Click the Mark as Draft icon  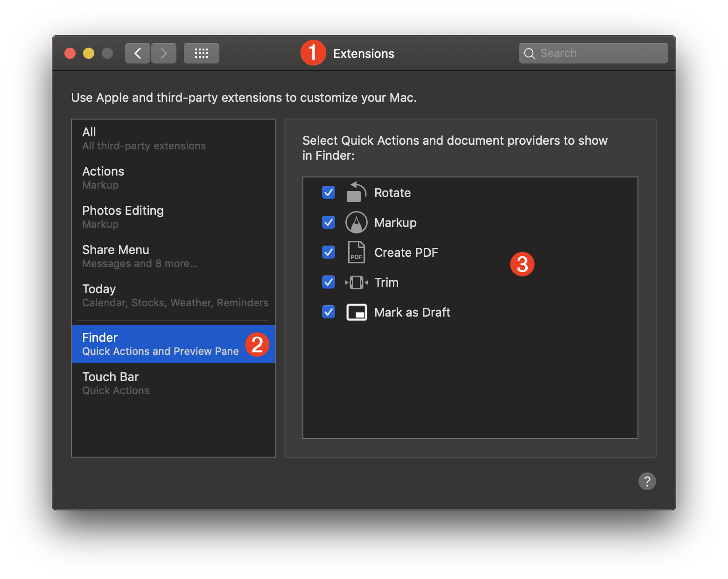[x=357, y=312]
